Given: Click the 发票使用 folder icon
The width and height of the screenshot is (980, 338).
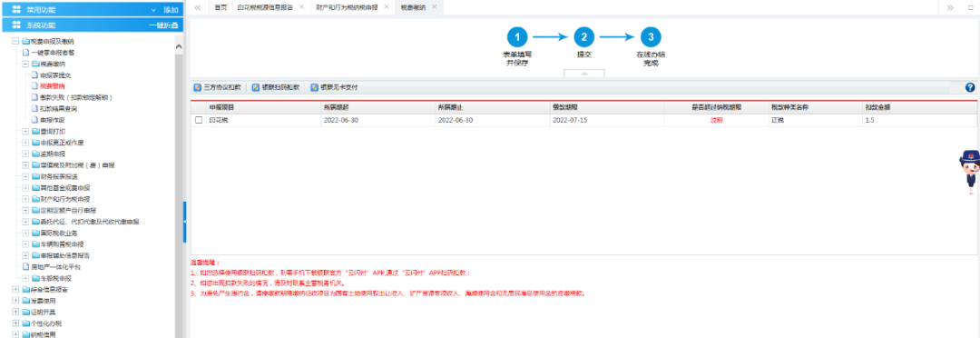Looking at the screenshot, I should (x=25, y=301).
